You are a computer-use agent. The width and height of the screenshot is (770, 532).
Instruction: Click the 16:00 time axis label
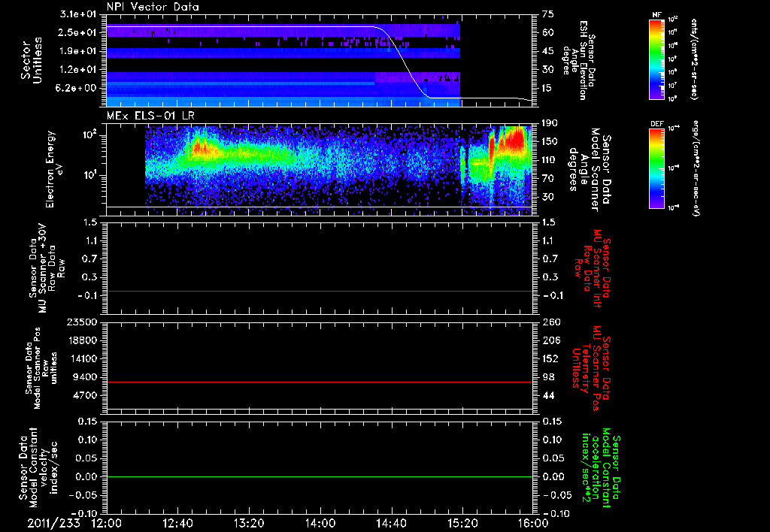pyautogui.click(x=533, y=523)
